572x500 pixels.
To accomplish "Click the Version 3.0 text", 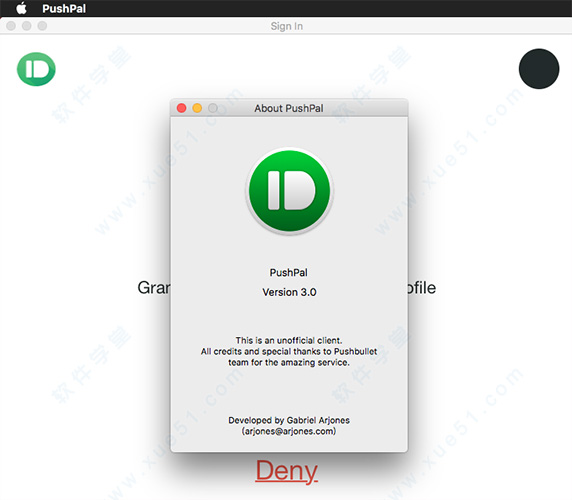I will pyautogui.click(x=289, y=292).
